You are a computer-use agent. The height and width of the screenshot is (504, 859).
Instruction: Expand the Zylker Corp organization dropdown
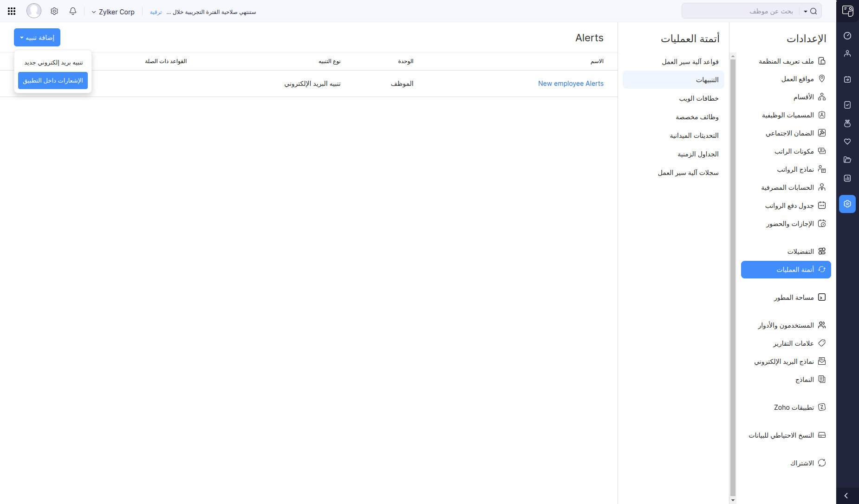pos(113,12)
